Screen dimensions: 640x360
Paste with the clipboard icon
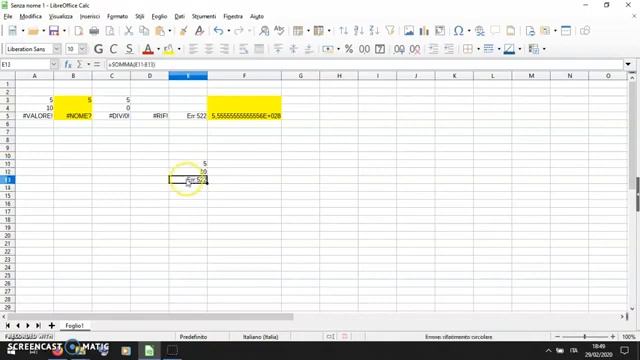pos(160,31)
